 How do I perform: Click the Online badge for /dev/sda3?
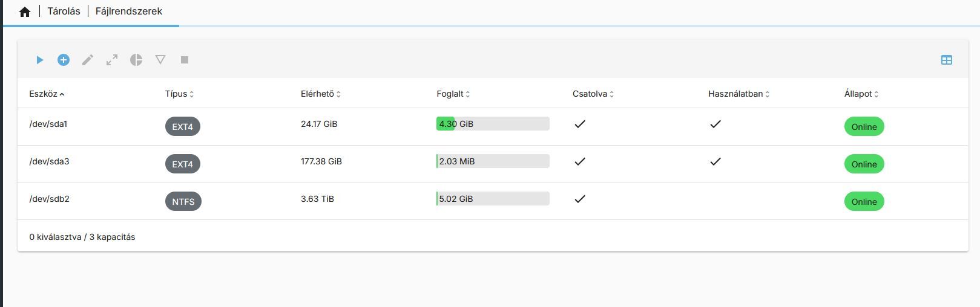point(864,164)
